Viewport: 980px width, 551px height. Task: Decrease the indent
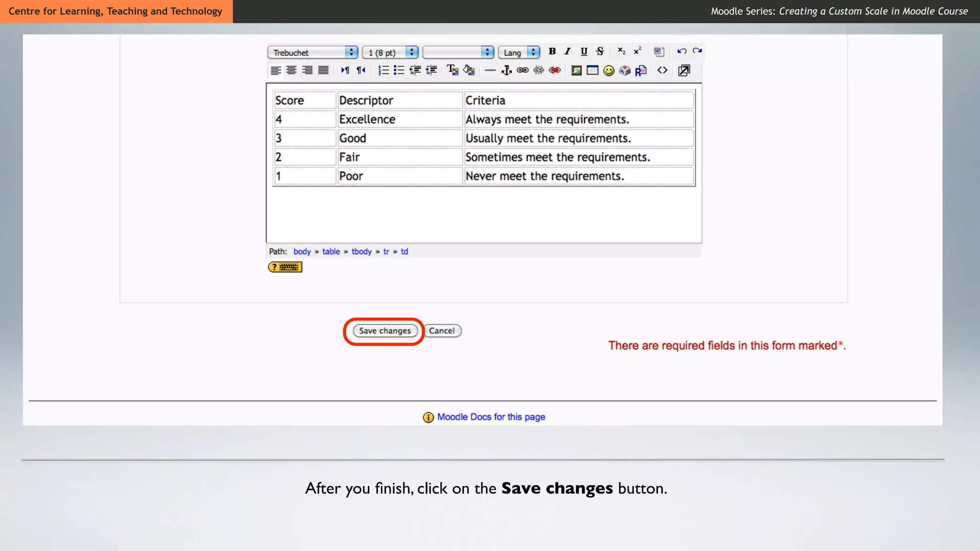pos(415,70)
